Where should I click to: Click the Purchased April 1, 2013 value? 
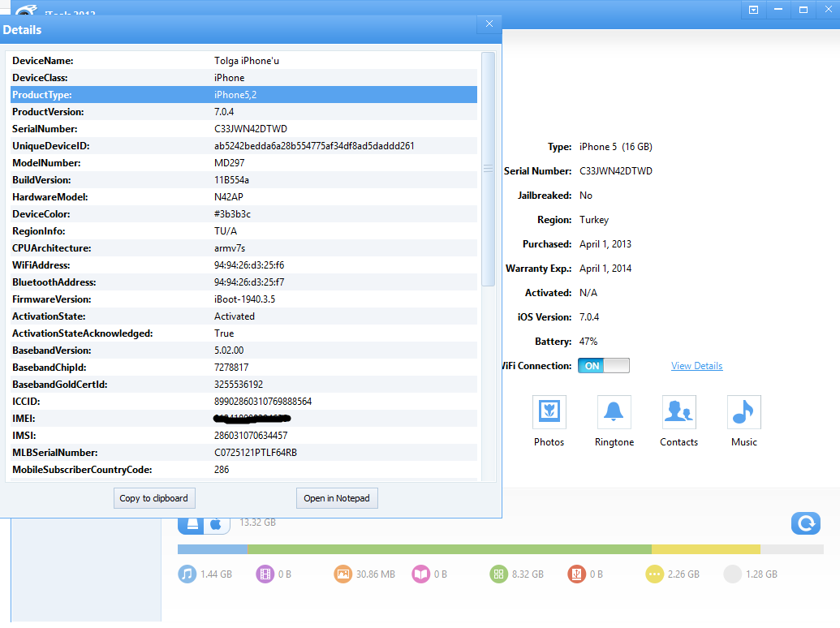click(x=605, y=244)
